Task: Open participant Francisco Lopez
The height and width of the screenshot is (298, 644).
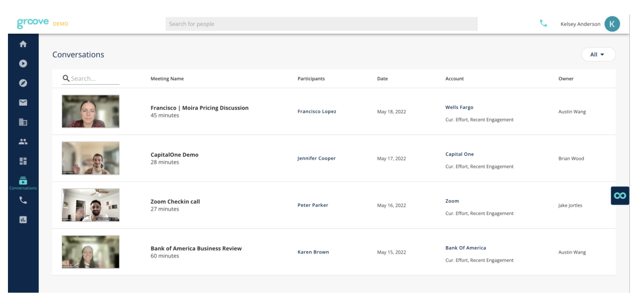Action: tap(317, 111)
